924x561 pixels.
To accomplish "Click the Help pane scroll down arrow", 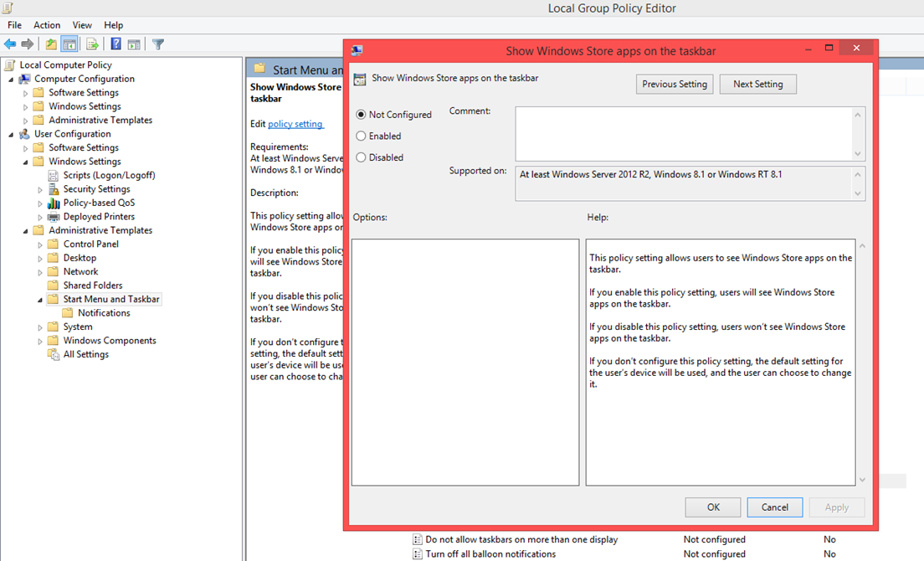I will point(862,480).
